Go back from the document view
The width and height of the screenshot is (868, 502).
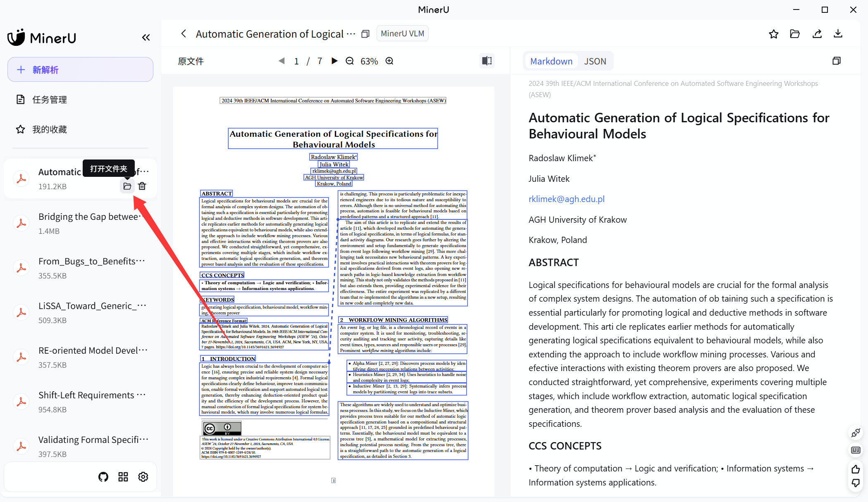pos(184,33)
